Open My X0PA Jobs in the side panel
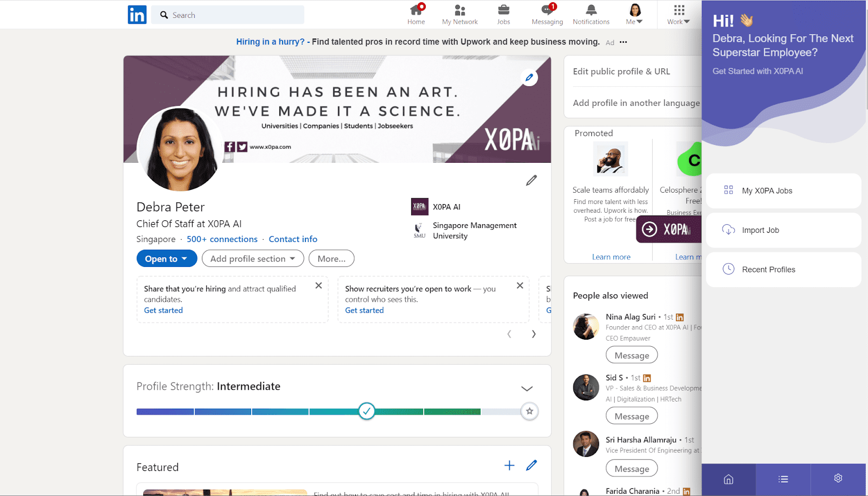Image resolution: width=868 pixels, height=496 pixels. pos(783,190)
